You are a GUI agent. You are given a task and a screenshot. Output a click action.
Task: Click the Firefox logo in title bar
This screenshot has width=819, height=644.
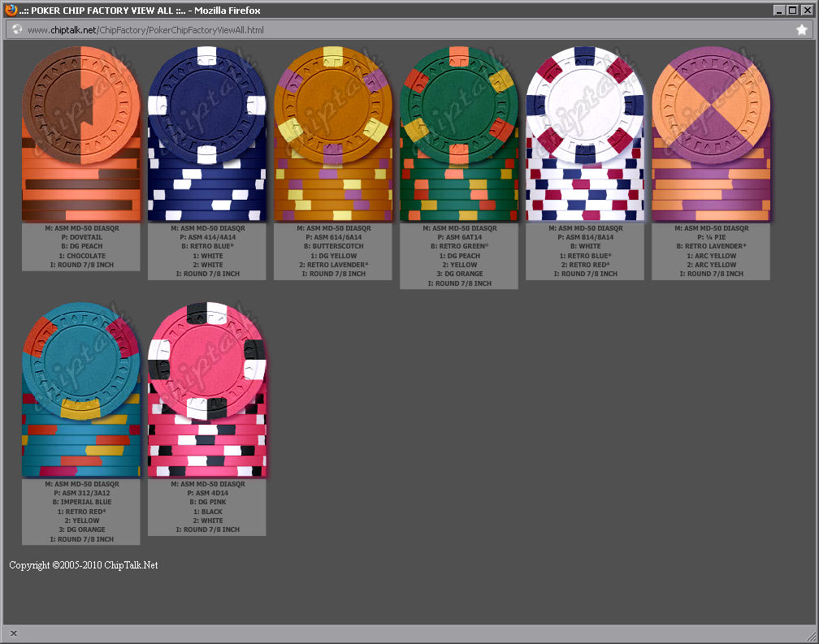point(11,10)
